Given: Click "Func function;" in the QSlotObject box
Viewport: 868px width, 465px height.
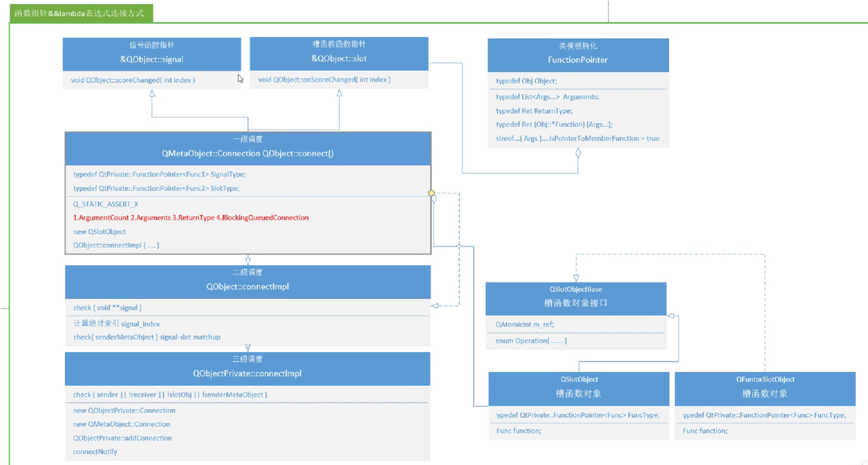Looking at the screenshot, I should point(519,431).
